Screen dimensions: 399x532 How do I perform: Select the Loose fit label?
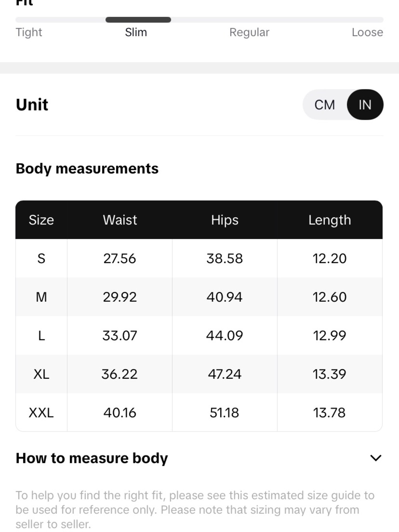pyautogui.click(x=367, y=32)
